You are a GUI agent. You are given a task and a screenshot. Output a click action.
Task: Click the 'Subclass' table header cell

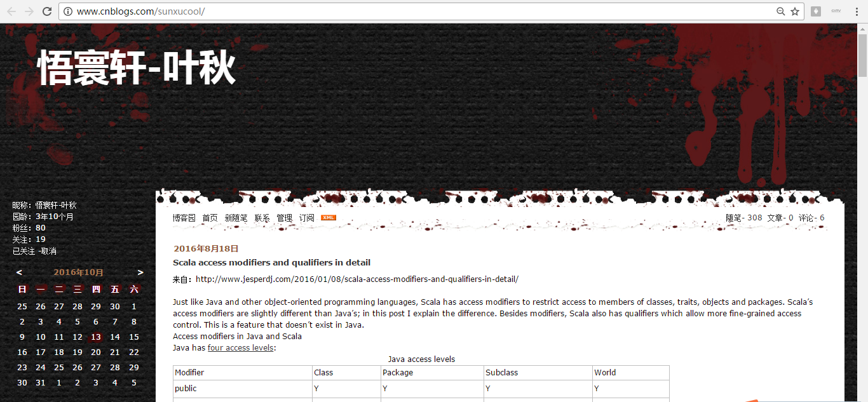pyautogui.click(x=538, y=373)
